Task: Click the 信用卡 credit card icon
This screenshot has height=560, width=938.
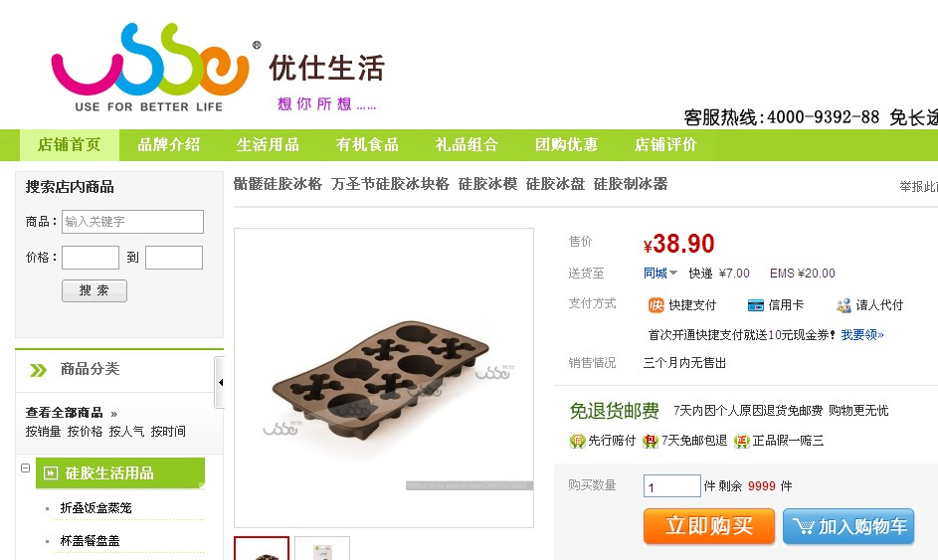Action: (756, 305)
